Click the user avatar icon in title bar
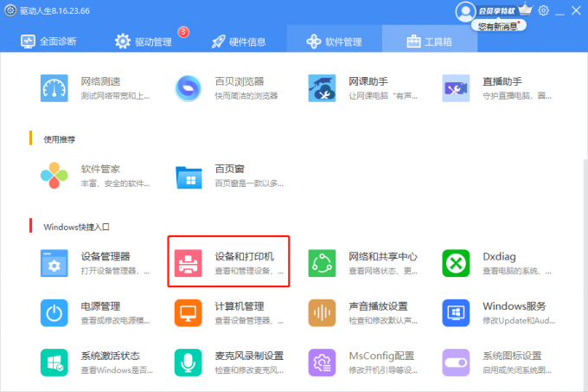This screenshot has height=392, width=588. 465,11
